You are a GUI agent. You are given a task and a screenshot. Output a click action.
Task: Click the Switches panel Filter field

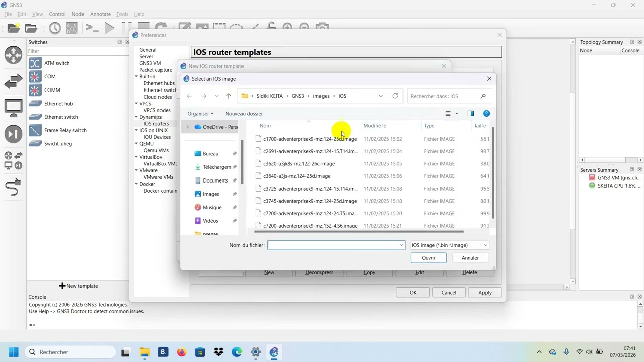pos(77,51)
